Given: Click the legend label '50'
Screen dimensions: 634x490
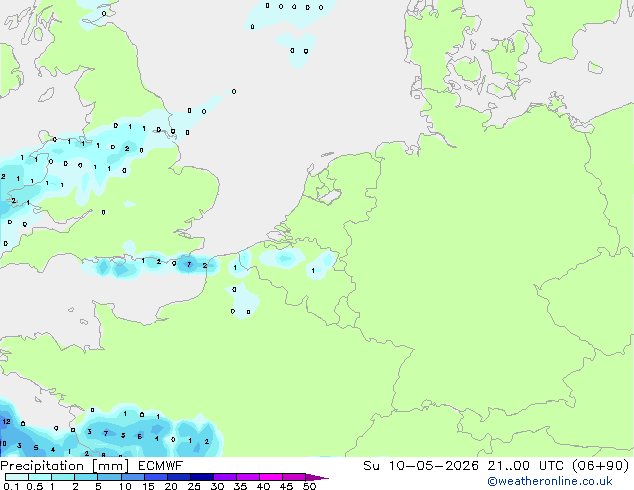Looking at the screenshot, I should [x=309, y=486].
